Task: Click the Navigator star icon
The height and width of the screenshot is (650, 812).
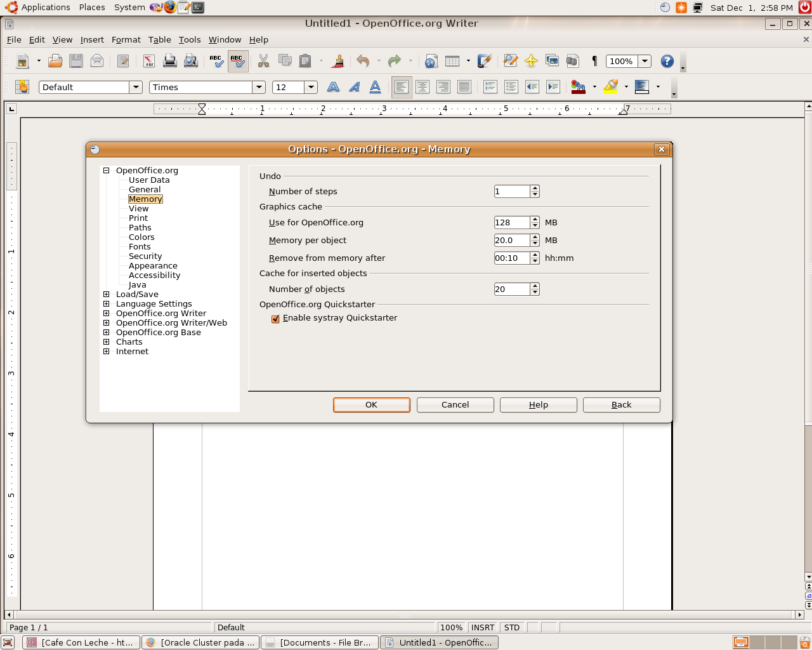Action: (x=532, y=61)
